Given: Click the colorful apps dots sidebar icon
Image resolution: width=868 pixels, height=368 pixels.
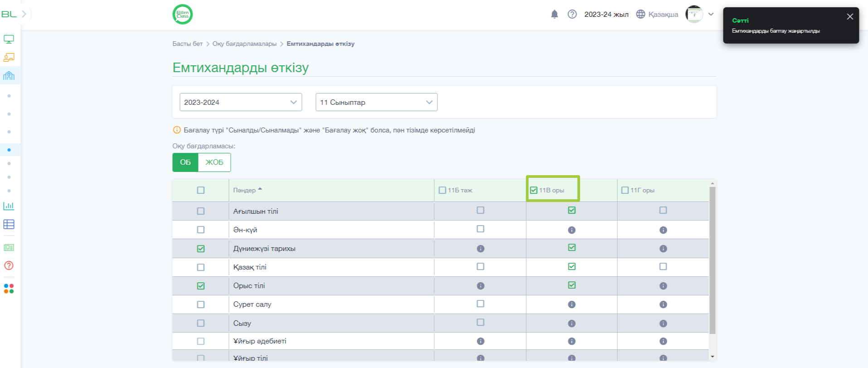Looking at the screenshot, I should tap(9, 289).
